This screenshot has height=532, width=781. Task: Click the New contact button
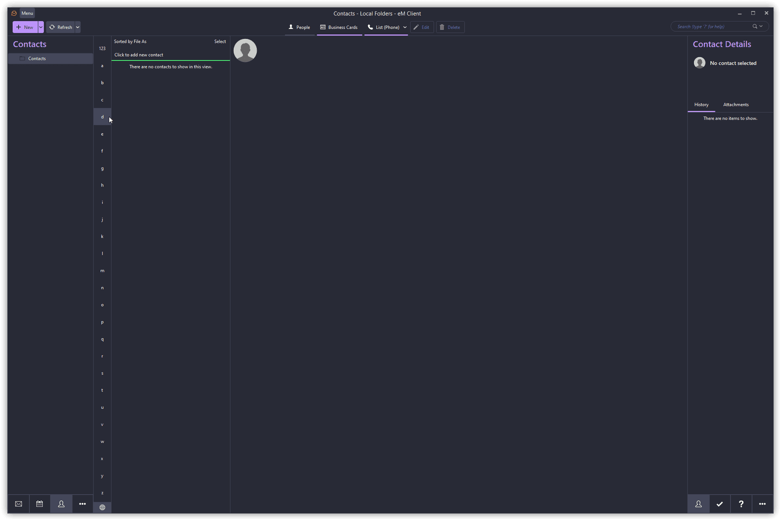click(25, 27)
